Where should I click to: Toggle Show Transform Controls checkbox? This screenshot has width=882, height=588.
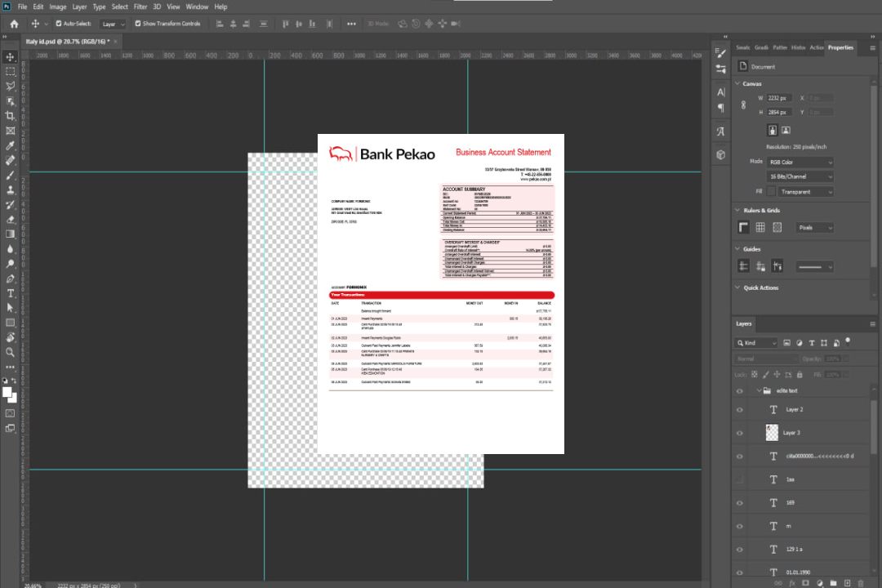pyautogui.click(x=138, y=24)
